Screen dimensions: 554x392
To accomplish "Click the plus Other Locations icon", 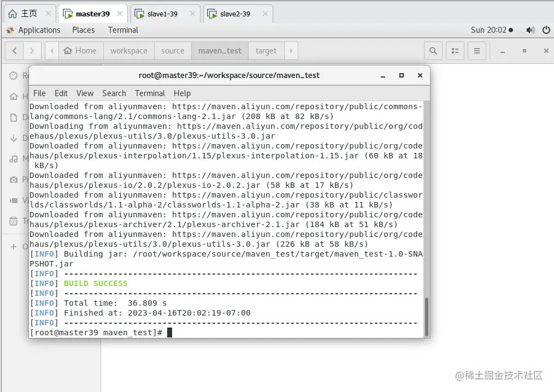I will point(14,246).
